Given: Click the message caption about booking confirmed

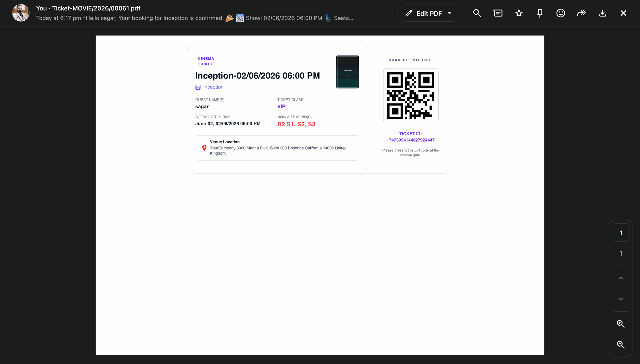Looking at the screenshot, I should tap(220, 18).
